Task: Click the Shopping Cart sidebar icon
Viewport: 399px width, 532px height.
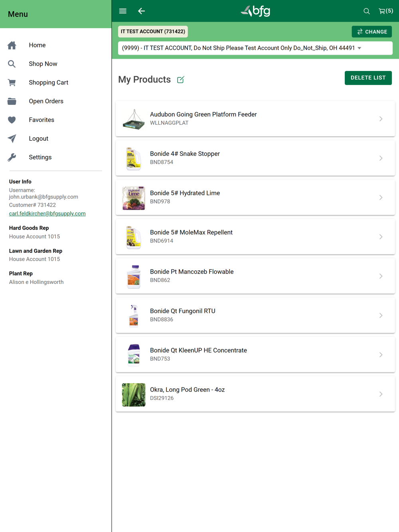Action: point(12,83)
